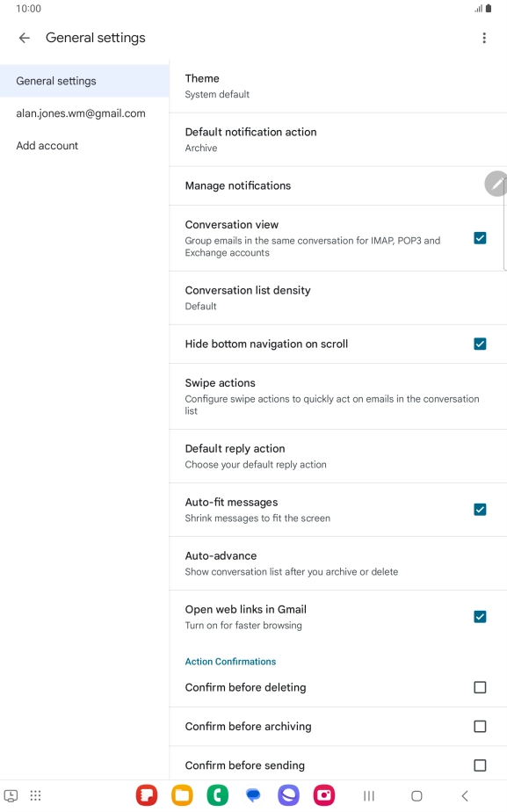Open the yellow files app in dock
This screenshot has height=812, width=507.
tap(182, 795)
